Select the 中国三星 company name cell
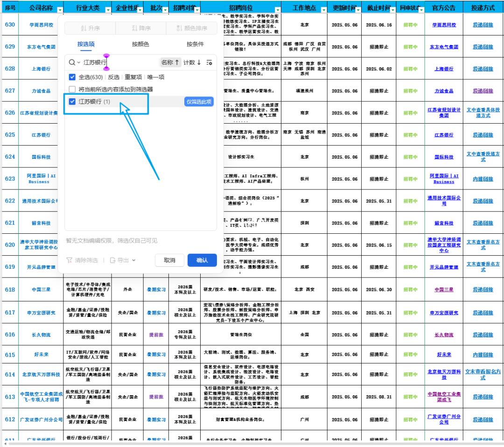 (41, 290)
